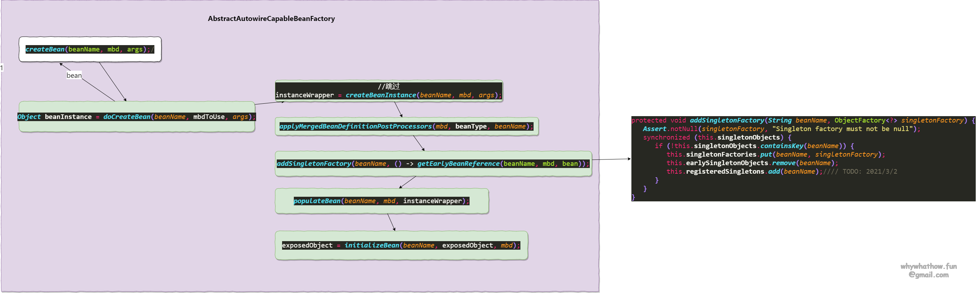The height and width of the screenshot is (293, 980).
Task: Click the Assert.notNull code line
Action: [x=781, y=129]
